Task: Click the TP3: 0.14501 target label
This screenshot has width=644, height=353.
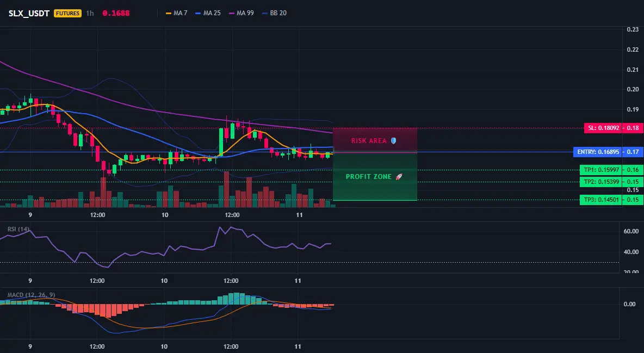Action: point(601,200)
